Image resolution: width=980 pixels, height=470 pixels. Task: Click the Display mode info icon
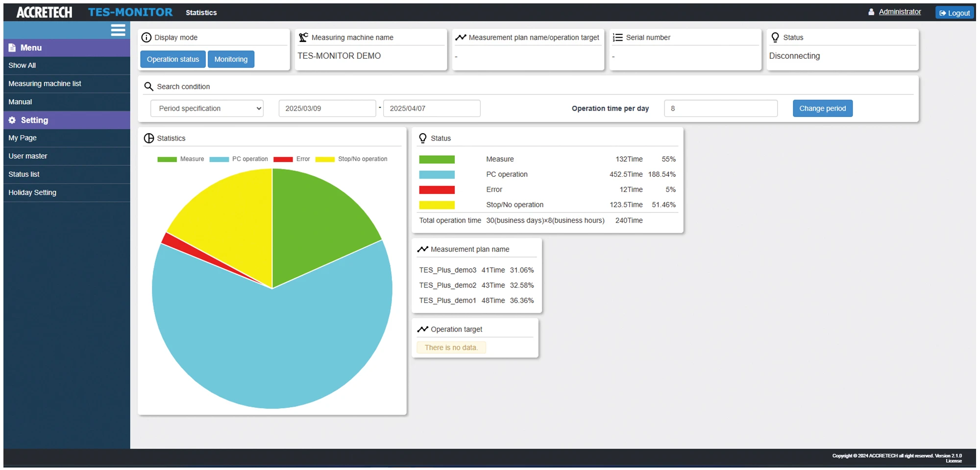(x=147, y=37)
